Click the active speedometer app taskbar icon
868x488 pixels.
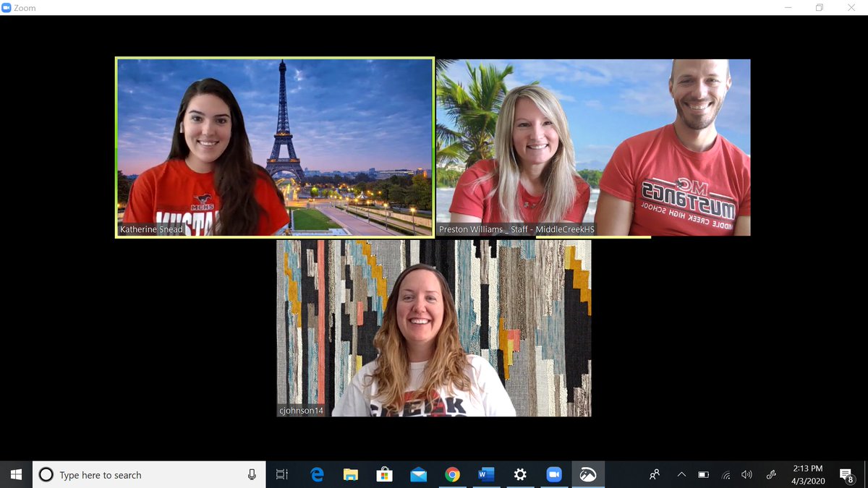tap(588, 475)
